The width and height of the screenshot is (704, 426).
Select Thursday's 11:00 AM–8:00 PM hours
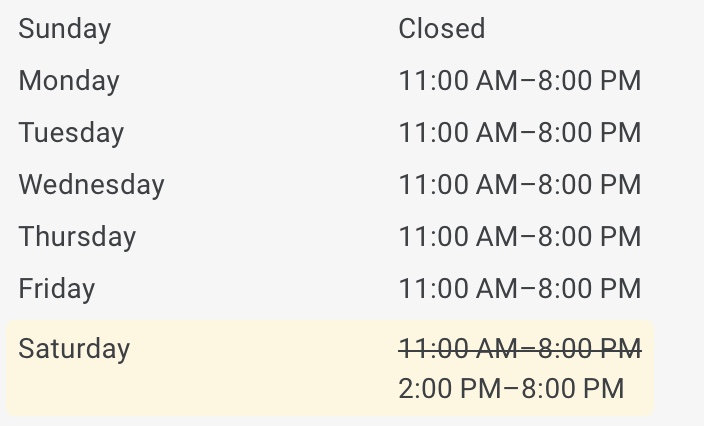[x=520, y=236]
